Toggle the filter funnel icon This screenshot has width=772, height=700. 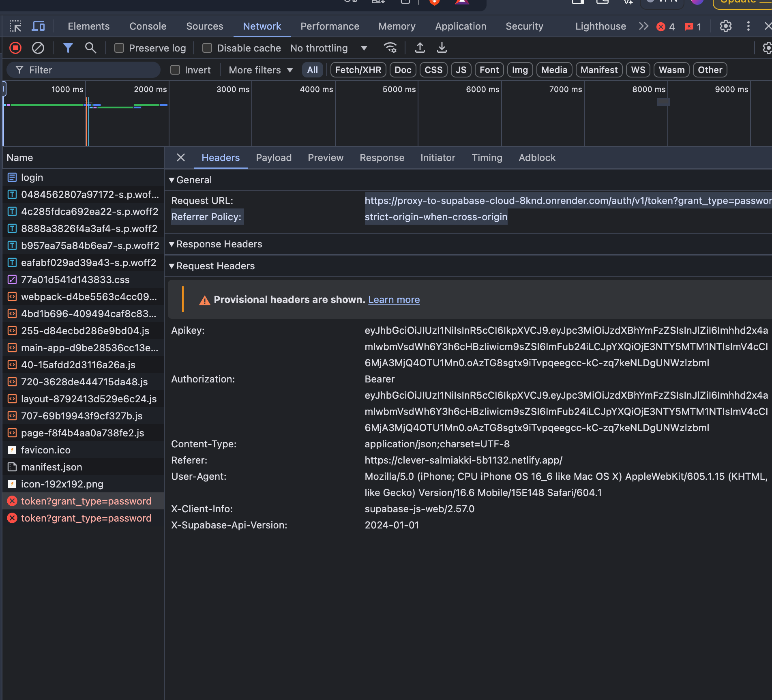[68, 48]
